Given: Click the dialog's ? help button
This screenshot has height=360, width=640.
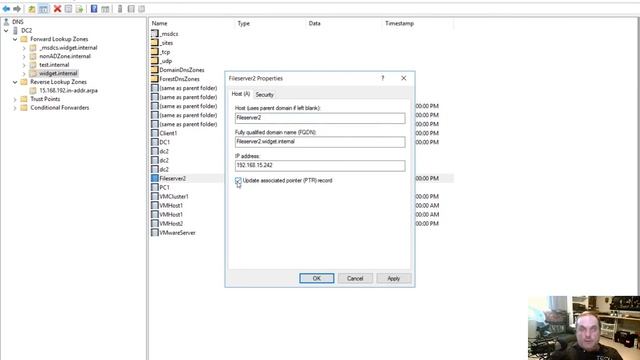Looking at the screenshot, I should 382,78.
